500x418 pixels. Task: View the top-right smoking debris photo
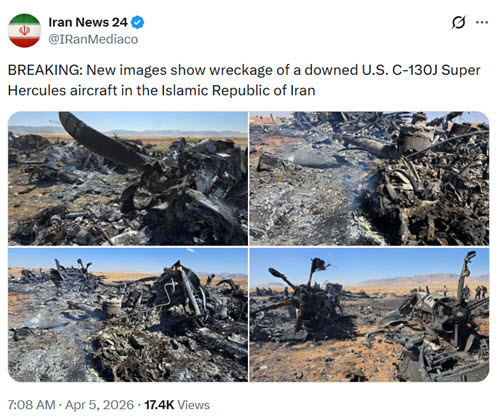point(369,179)
